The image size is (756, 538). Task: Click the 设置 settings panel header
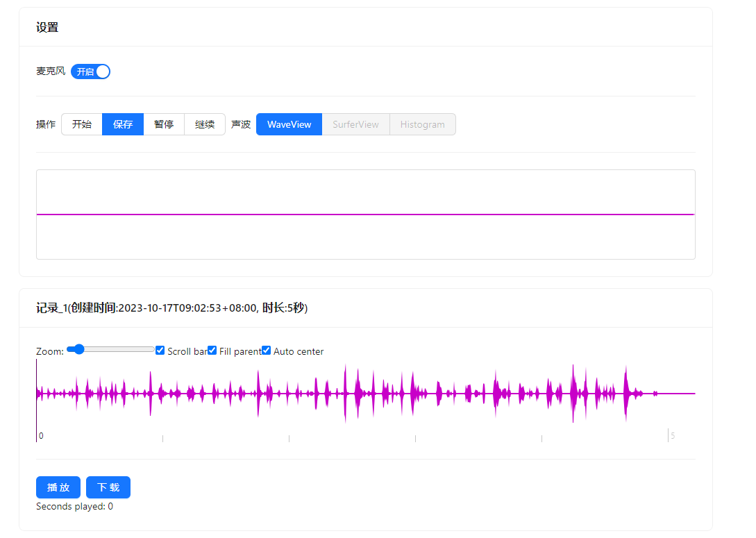[47, 28]
